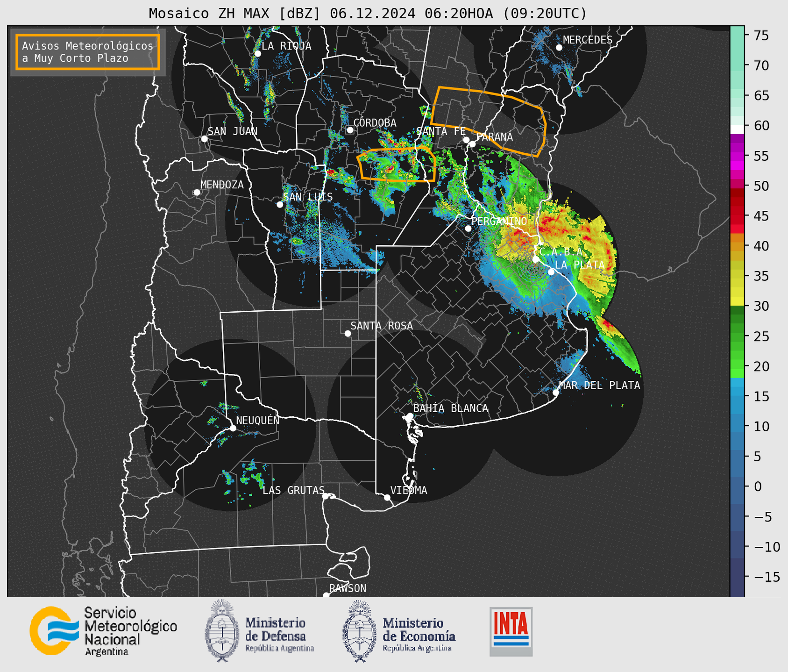Viewport: 788px width, 672px height.
Task: Click the SANTA ROSA label text
Action: point(382,326)
